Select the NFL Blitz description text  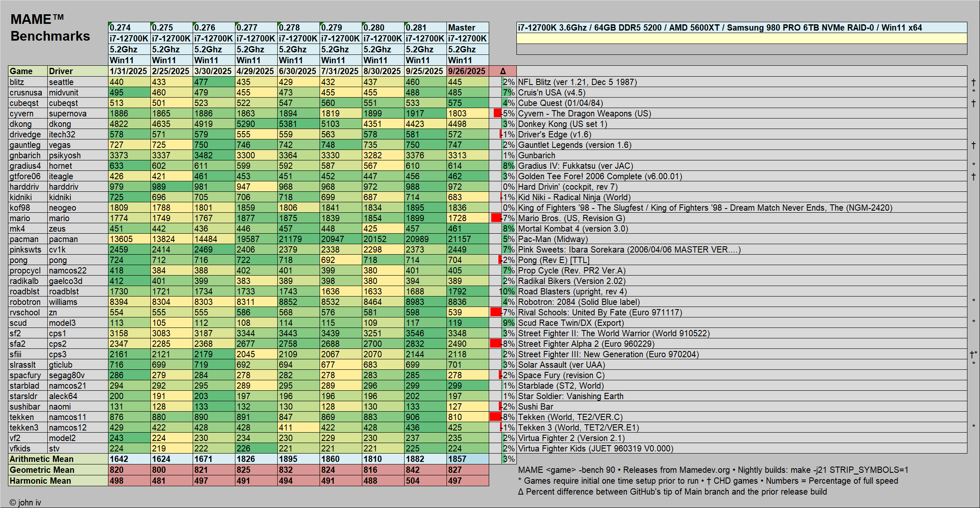[577, 82]
